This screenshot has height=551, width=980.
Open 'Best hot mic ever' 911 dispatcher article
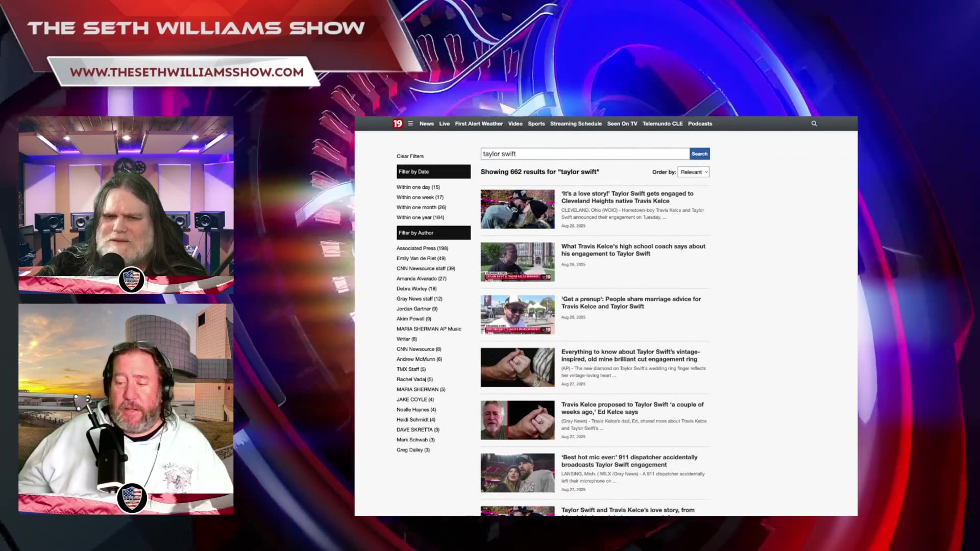(629, 461)
